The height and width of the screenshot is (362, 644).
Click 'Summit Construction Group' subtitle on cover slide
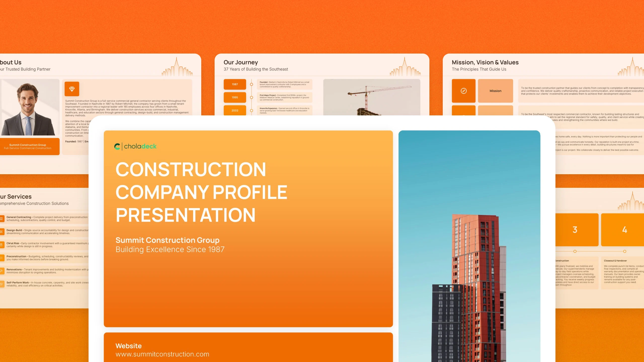click(x=167, y=240)
